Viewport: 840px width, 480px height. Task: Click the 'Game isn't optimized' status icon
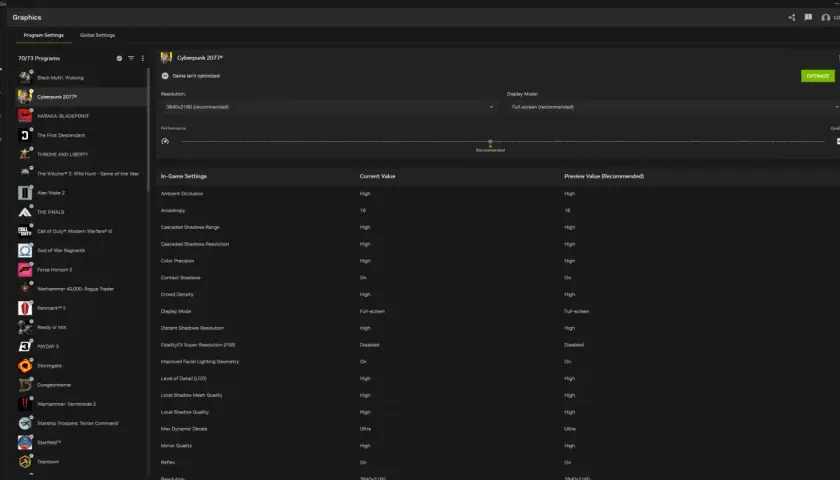(x=165, y=76)
